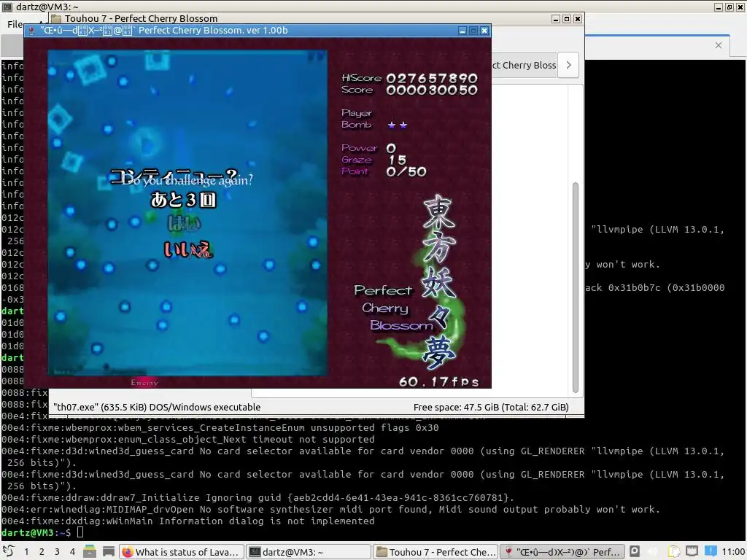Click the volume icon in system tray
The image size is (747, 560).
(654, 551)
